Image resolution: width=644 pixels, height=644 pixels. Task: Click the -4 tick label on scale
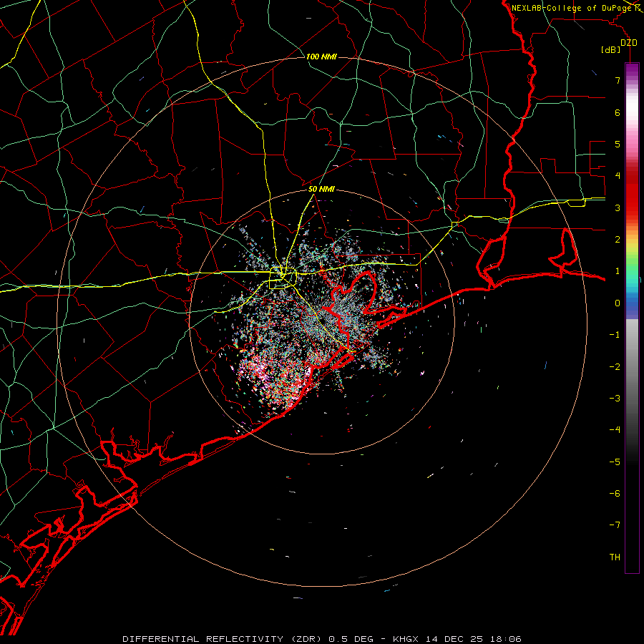coord(615,430)
